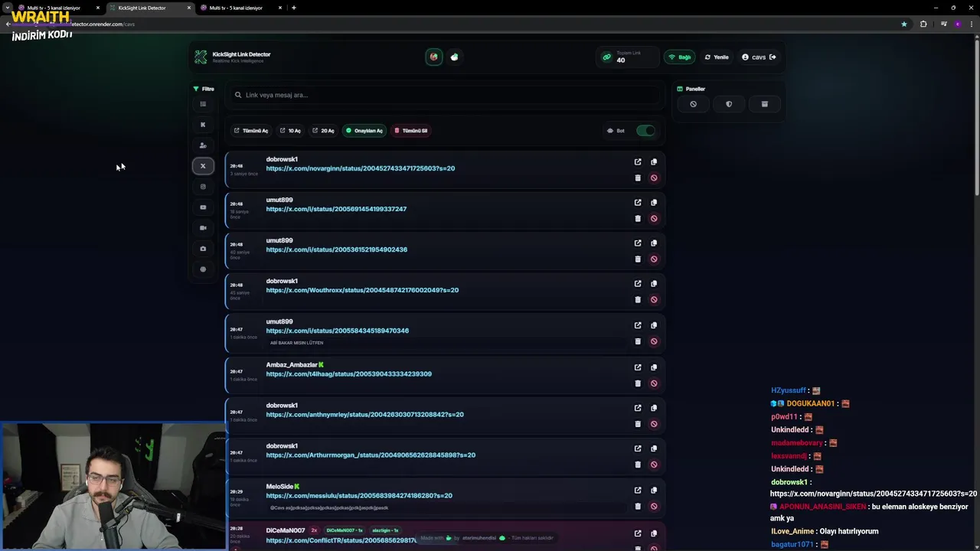
Task: Switch to third Multi tv browser tab
Action: click(x=240, y=8)
